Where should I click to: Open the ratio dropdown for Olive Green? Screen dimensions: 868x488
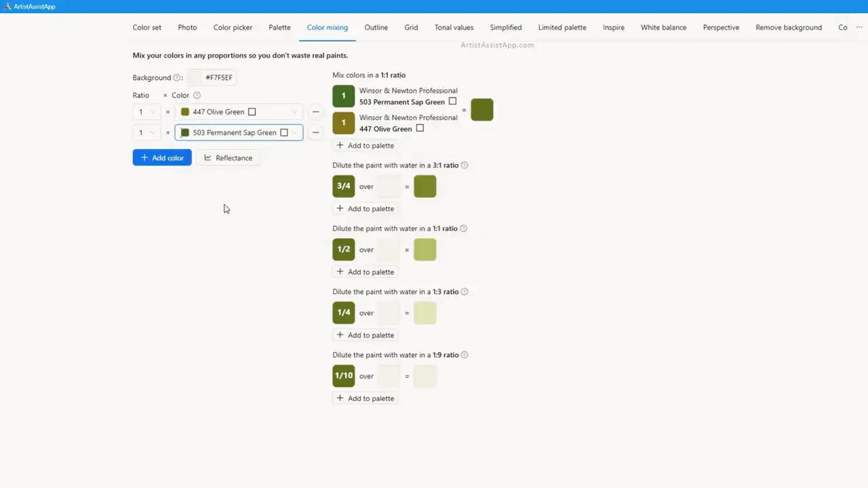coord(146,112)
